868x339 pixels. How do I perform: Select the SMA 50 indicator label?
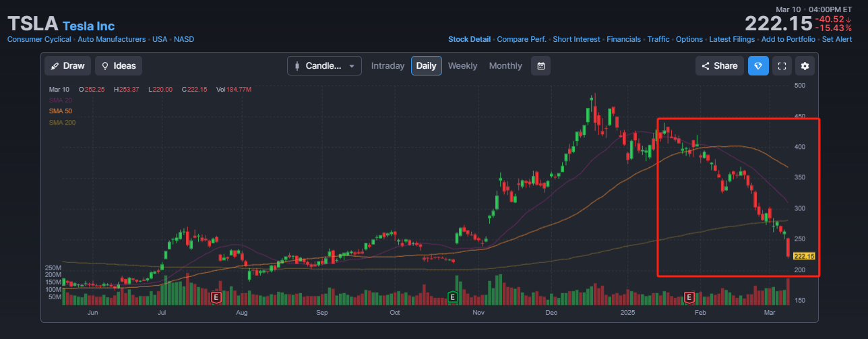coord(61,111)
